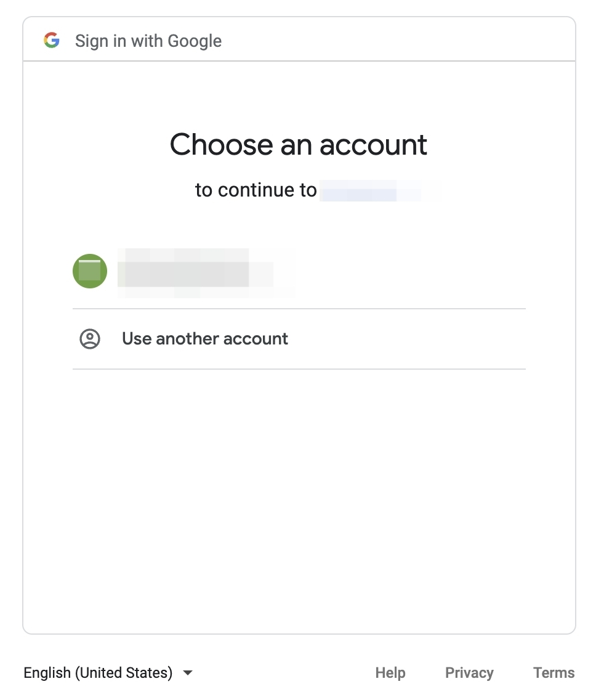The width and height of the screenshot is (596, 700).
Task: Open the Terms link
Action: coord(554,673)
